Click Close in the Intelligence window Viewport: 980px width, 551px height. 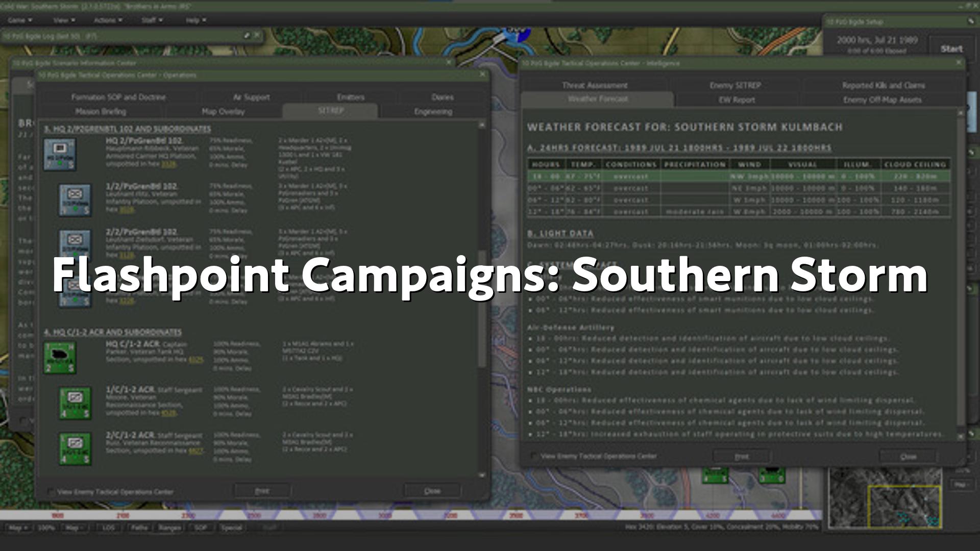(908, 457)
